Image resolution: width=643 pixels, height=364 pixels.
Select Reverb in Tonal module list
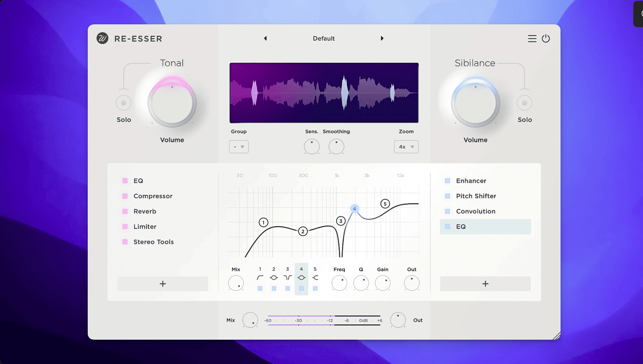(x=145, y=211)
